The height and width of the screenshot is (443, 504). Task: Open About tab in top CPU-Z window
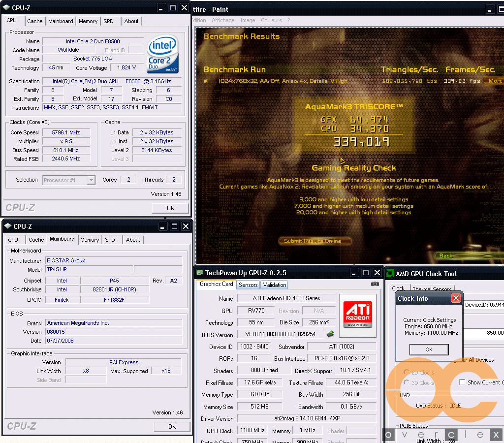(x=131, y=21)
